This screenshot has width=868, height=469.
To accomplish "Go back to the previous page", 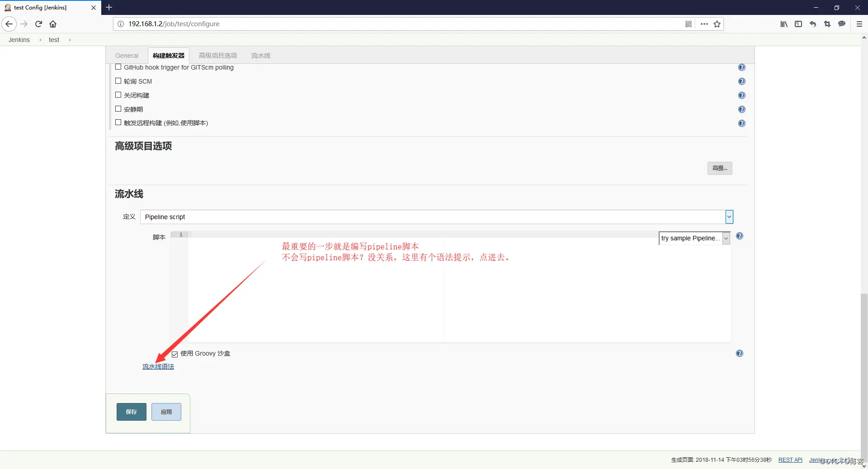I will pyautogui.click(x=9, y=24).
